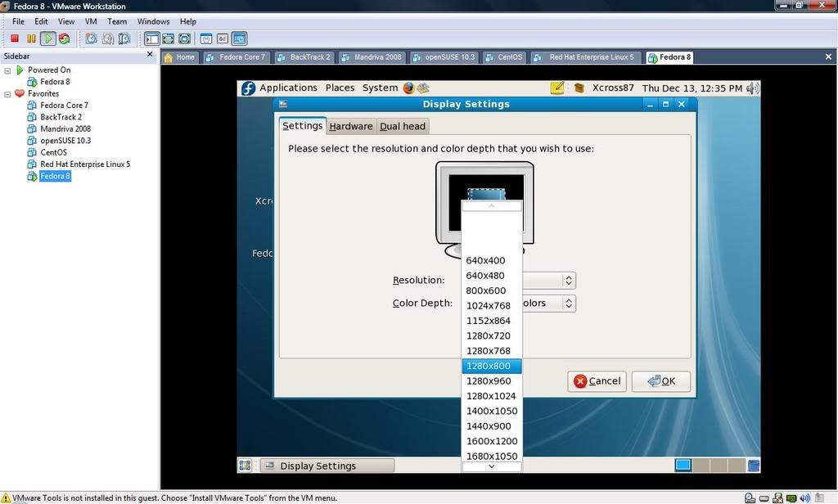This screenshot has width=838, height=504.
Task: Click the brown package updater panel icon
Action: (x=579, y=88)
